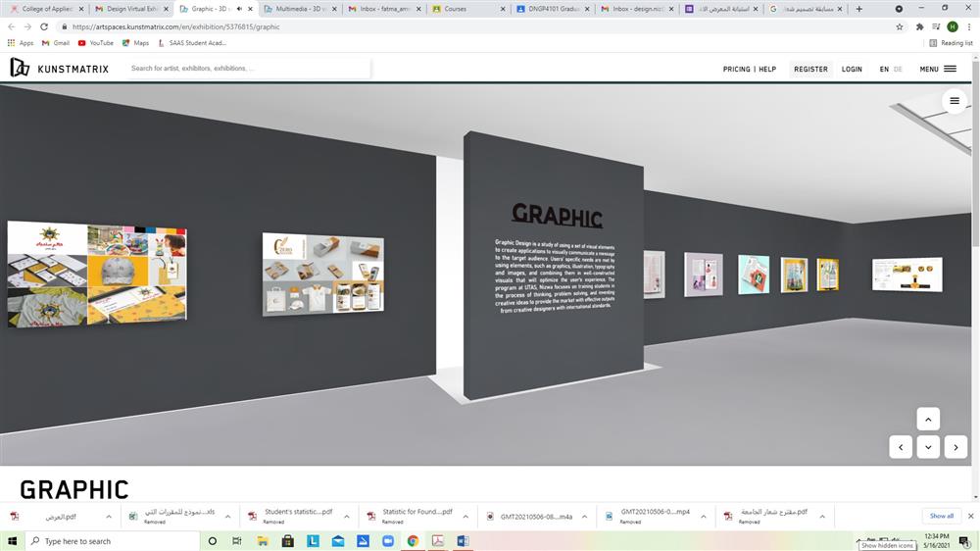
Task: Reload the current page
Action: (x=44, y=26)
